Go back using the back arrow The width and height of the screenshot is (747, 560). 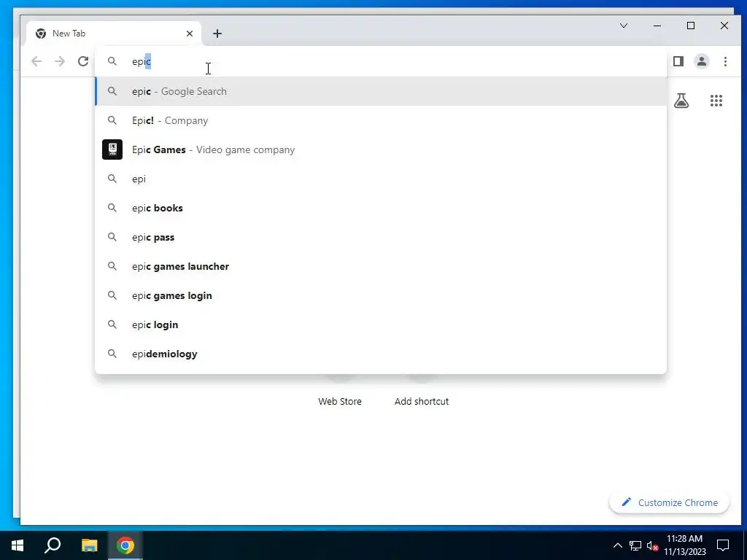(36, 61)
